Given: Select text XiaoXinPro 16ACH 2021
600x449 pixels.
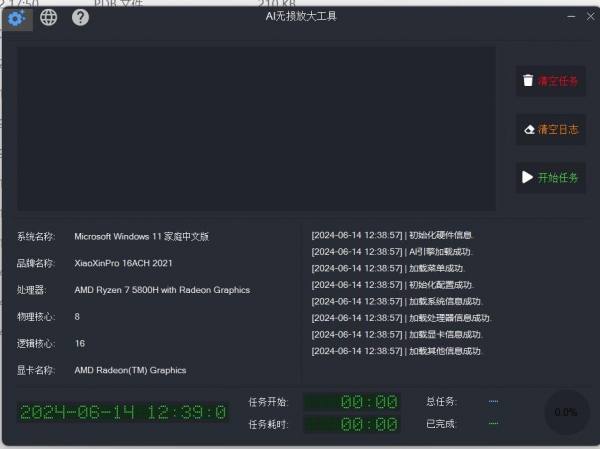Looking at the screenshot, I should [x=123, y=263].
